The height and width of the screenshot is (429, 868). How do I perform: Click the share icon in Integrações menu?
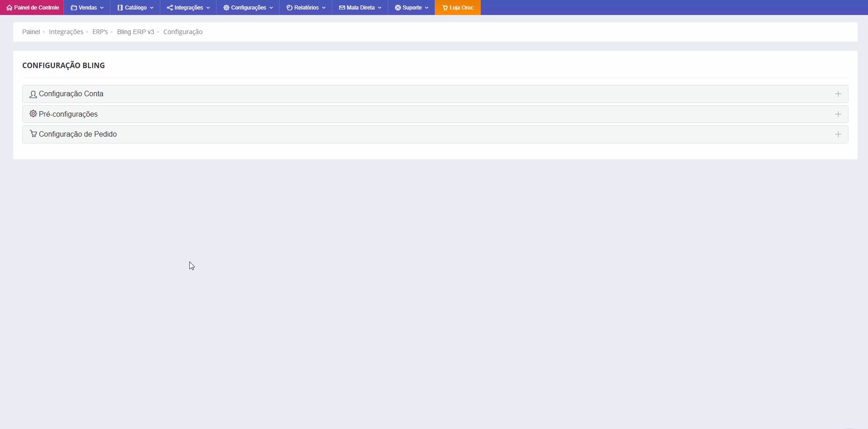[170, 8]
